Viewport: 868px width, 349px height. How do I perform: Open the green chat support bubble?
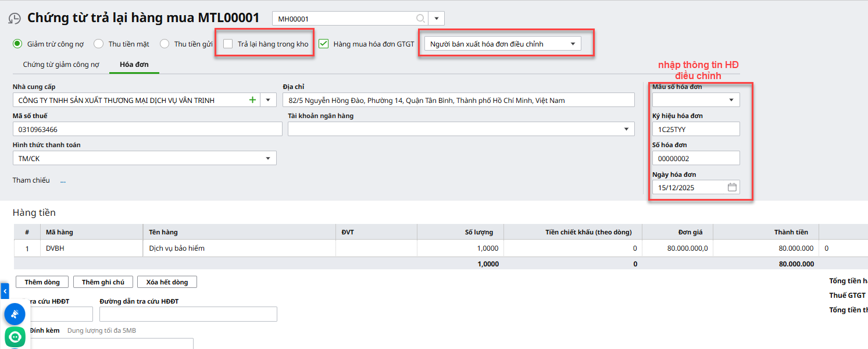(15, 337)
